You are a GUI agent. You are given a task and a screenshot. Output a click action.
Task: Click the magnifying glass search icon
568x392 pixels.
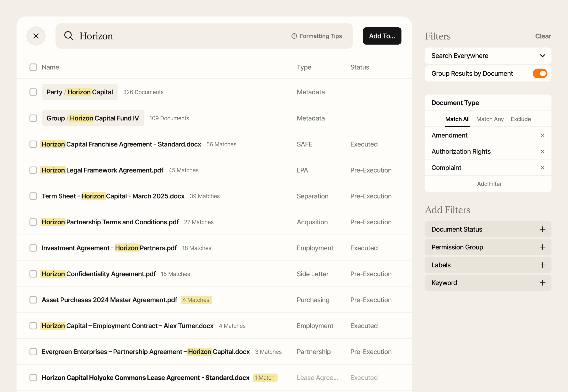pyautogui.click(x=69, y=36)
